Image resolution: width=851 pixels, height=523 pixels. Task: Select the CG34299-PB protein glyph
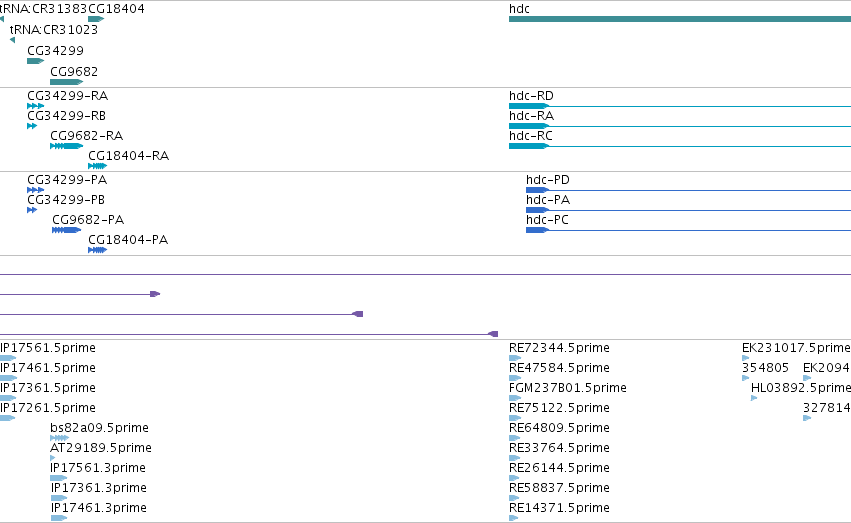(x=32, y=210)
